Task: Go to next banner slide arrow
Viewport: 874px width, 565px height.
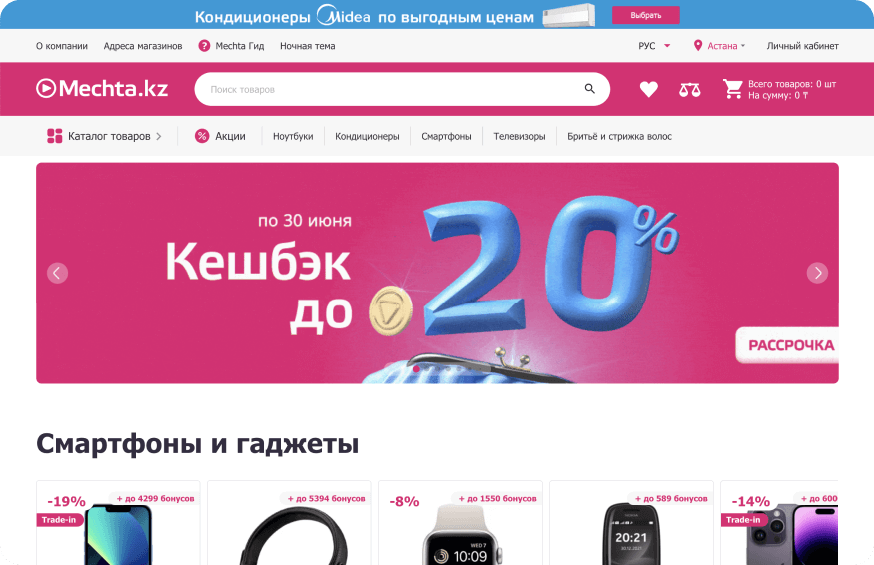Action: coord(817,273)
